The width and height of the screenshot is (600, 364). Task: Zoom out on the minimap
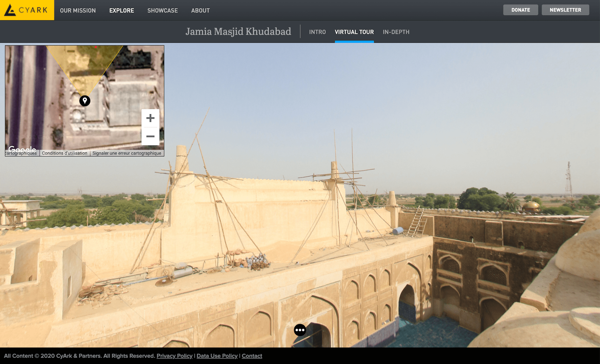click(150, 136)
